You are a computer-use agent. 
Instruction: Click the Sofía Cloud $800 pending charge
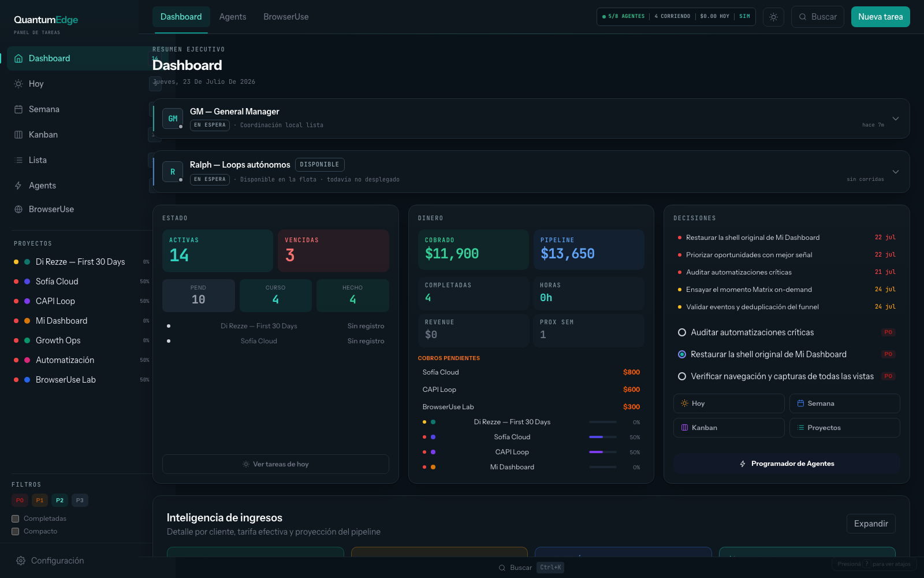[531, 372]
